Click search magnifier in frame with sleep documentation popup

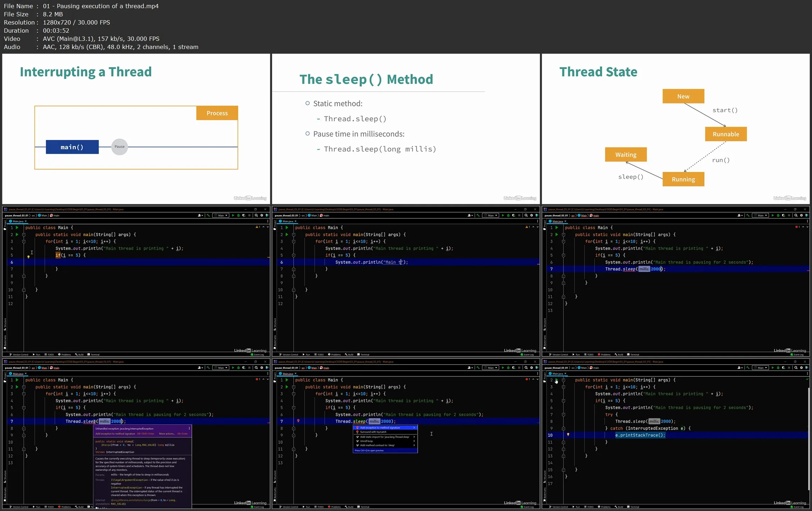pos(256,368)
